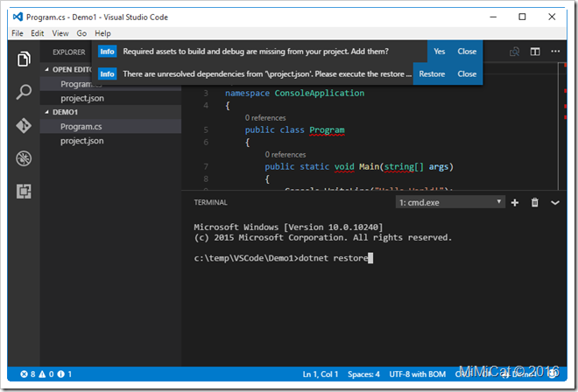Select project.json under DEMO1 folder

point(110,141)
